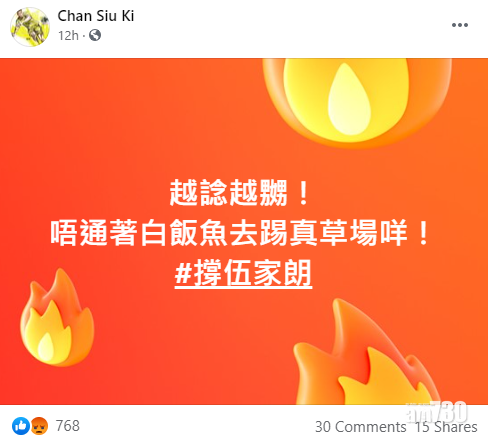
Task: Click the am730 watermark logo
Action: click(x=437, y=412)
